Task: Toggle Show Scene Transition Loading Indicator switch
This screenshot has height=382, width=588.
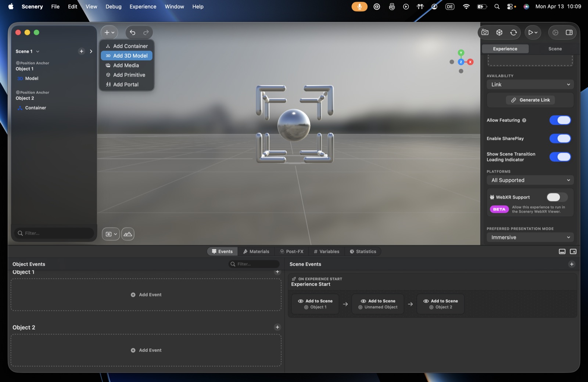Action: [x=560, y=157]
